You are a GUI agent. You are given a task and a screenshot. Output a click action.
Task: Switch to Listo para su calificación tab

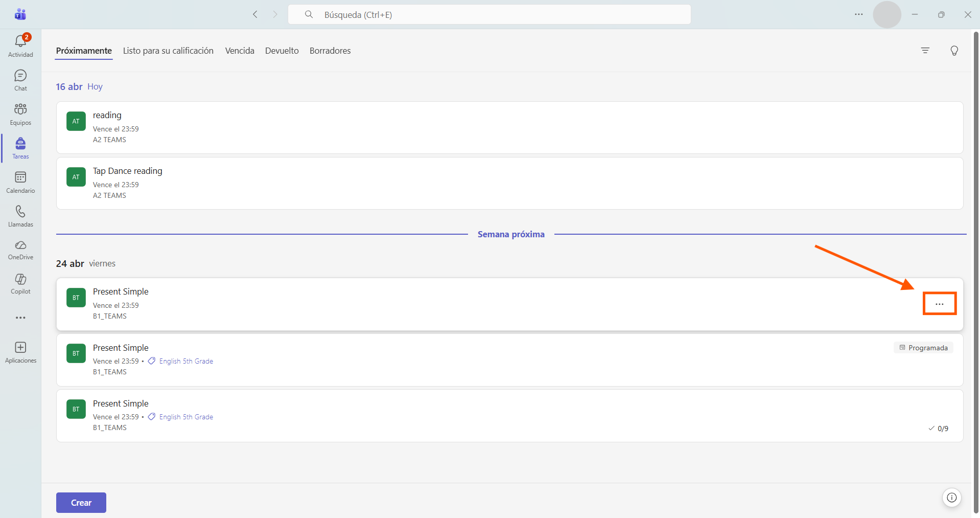(x=168, y=51)
